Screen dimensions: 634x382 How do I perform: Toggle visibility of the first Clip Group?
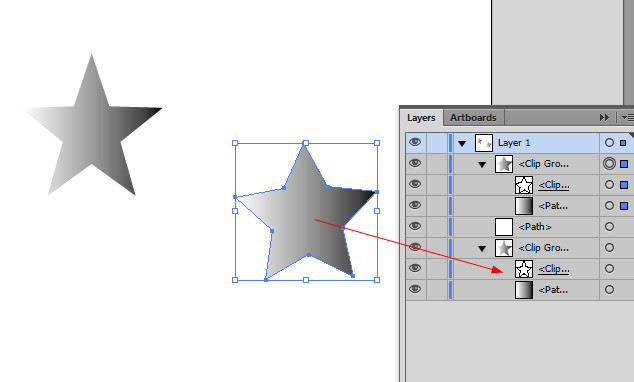[415, 163]
